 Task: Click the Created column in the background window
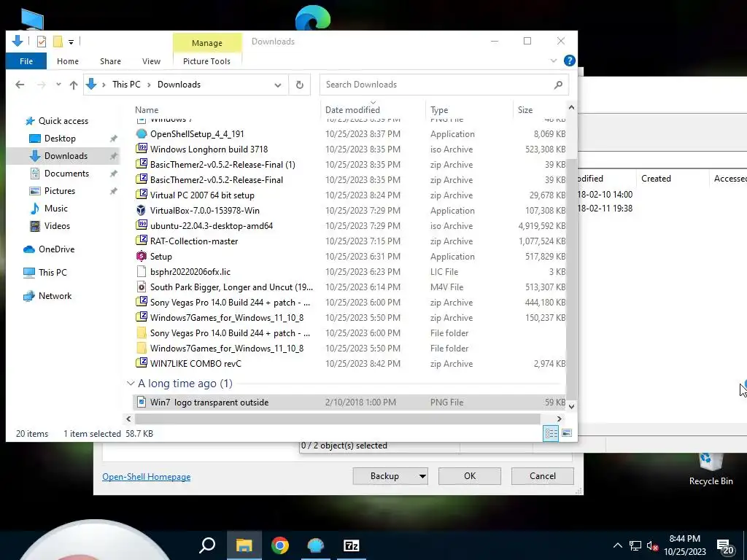pyautogui.click(x=656, y=179)
